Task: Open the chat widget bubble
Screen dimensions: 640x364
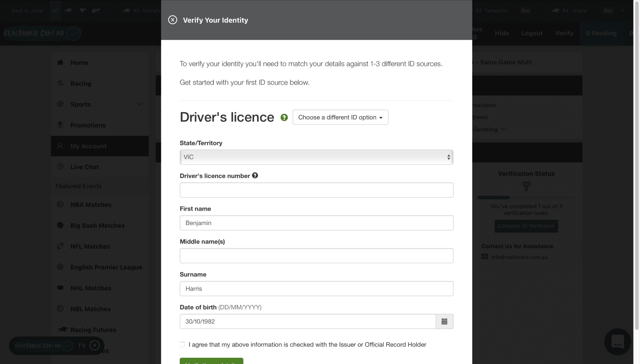Action: tap(617, 342)
